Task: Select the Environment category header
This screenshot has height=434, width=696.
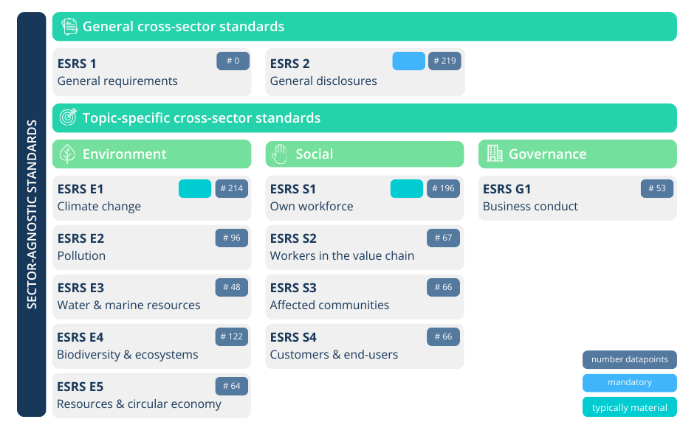Action: click(x=152, y=154)
